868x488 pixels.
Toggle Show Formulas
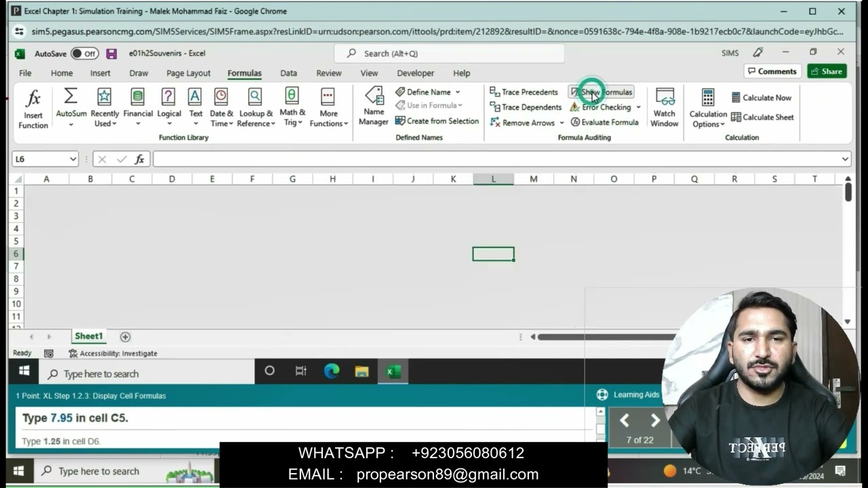[x=601, y=92]
